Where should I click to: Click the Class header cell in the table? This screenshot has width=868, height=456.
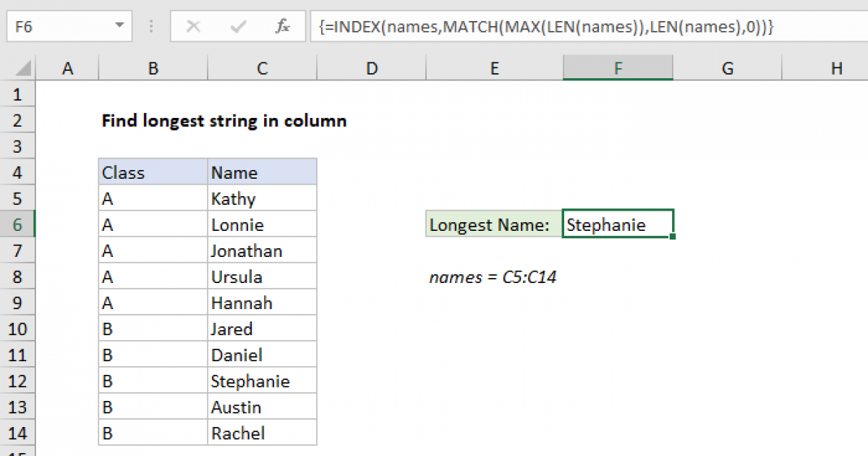[x=153, y=172]
